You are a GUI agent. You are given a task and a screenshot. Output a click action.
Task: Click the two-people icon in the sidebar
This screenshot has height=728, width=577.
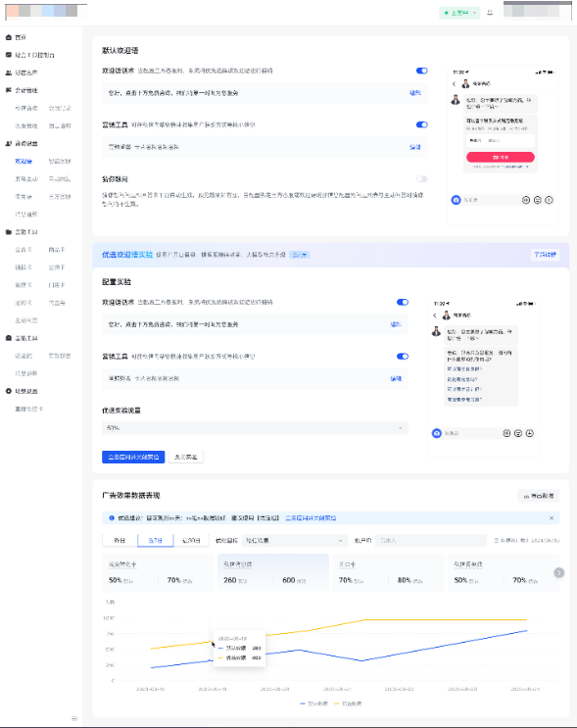pos(9,73)
